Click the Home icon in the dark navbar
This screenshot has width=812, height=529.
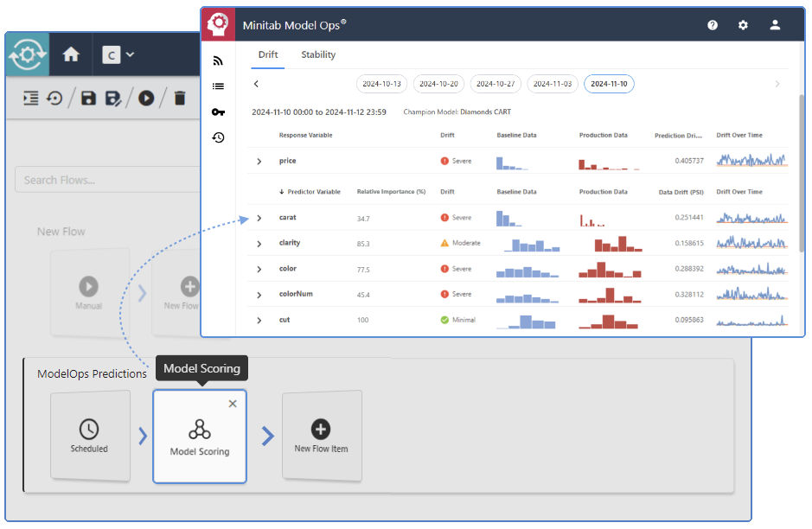tap(71, 54)
